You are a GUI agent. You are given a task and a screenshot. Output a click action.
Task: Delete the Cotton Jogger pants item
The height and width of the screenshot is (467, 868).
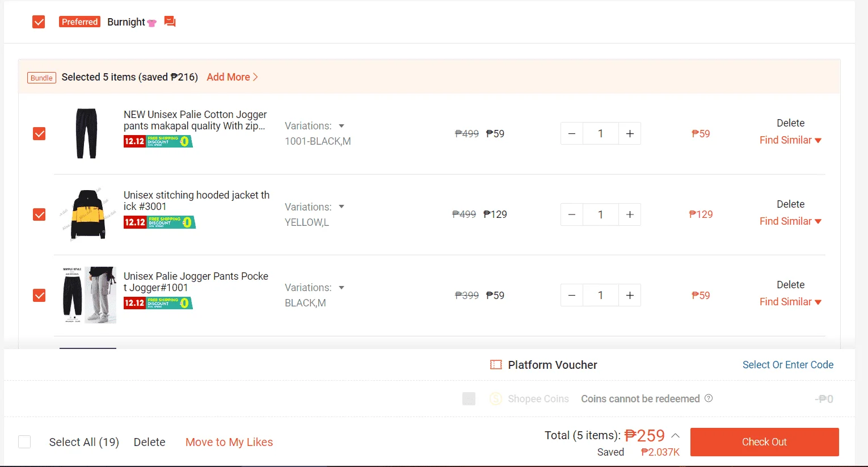pos(790,123)
